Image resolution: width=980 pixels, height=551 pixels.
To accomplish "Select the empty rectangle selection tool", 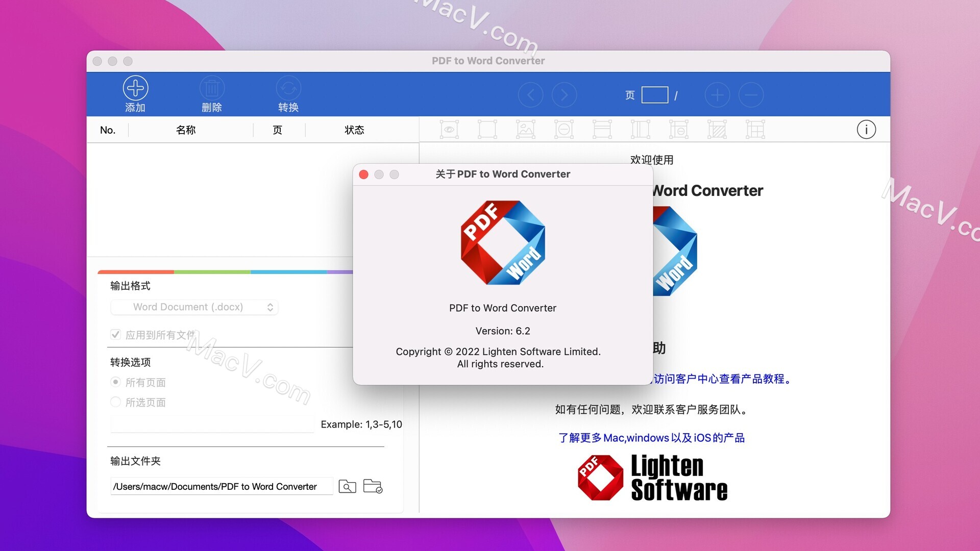I will point(487,130).
